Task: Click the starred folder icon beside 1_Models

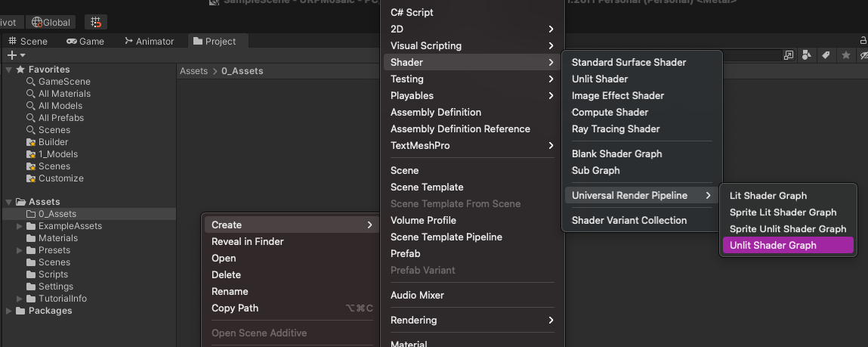Action: click(x=31, y=155)
